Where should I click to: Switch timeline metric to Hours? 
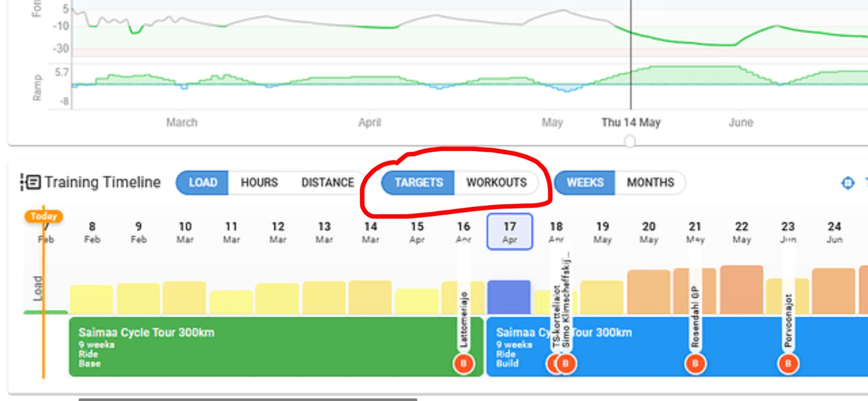(259, 183)
